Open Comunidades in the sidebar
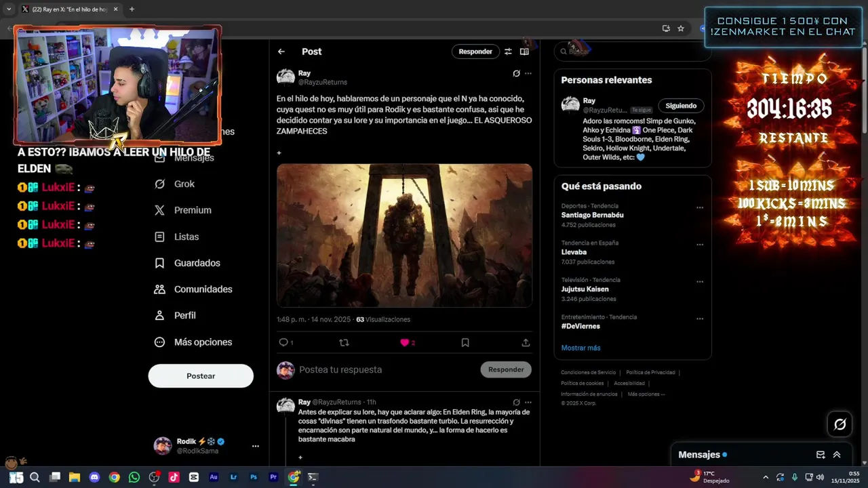Screen dimensions: 868x488 (193, 289)
